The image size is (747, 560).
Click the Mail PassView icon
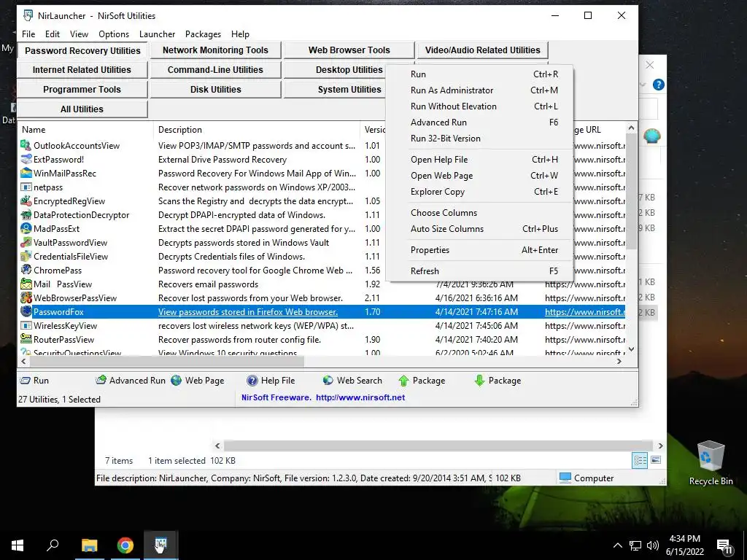[26, 284]
